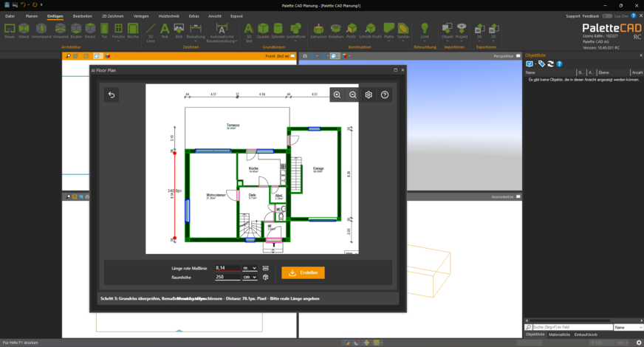Toggle maximize on the Axonometrie view

pyautogui.click(x=518, y=196)
